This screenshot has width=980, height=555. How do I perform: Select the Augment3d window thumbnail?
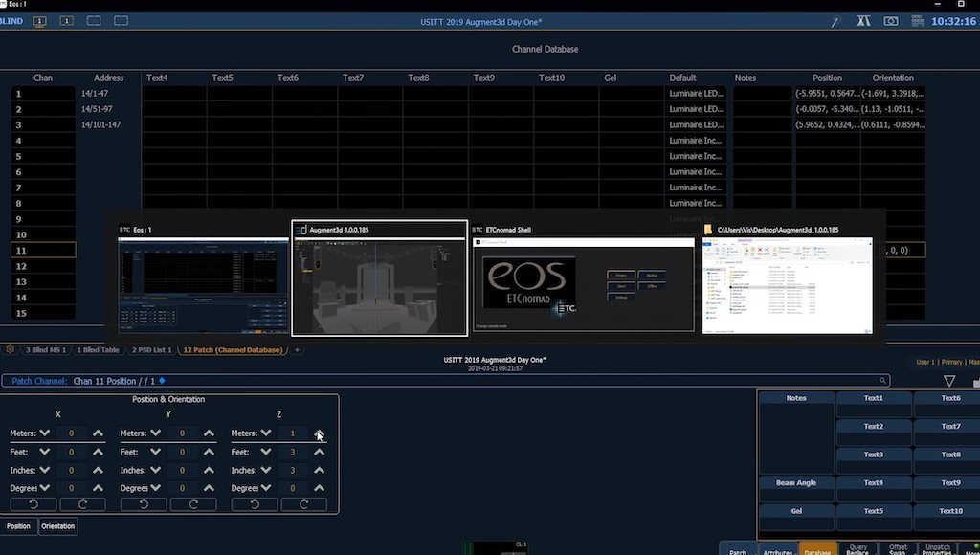[379, 278]
